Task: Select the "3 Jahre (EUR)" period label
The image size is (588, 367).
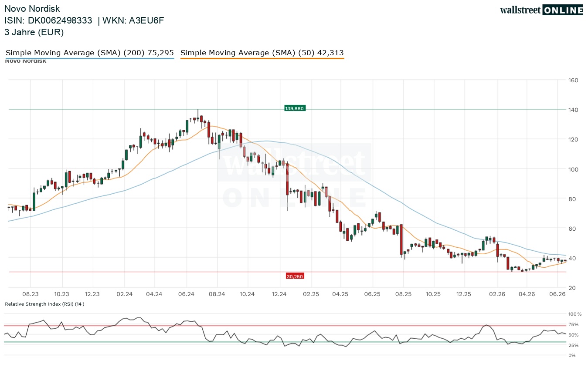Action: point(34,32)
